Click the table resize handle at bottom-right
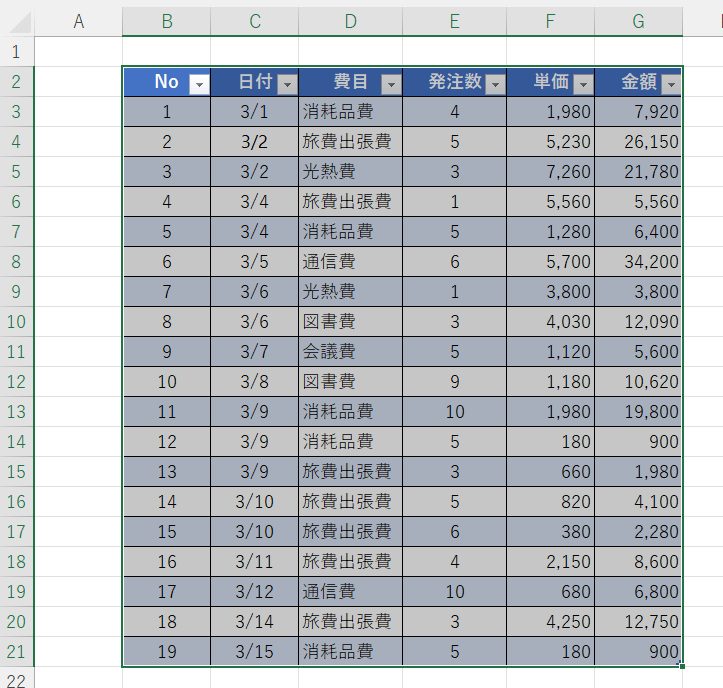The image size is (723, 688). 681,665
